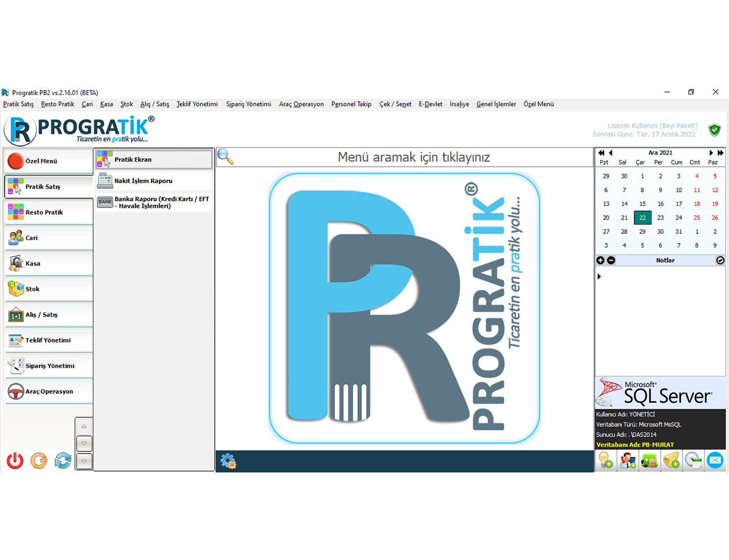This screenshot has height=560, width=729.
Task: Open the Stok module in the sidebar
Action: (x=48, y=289)
